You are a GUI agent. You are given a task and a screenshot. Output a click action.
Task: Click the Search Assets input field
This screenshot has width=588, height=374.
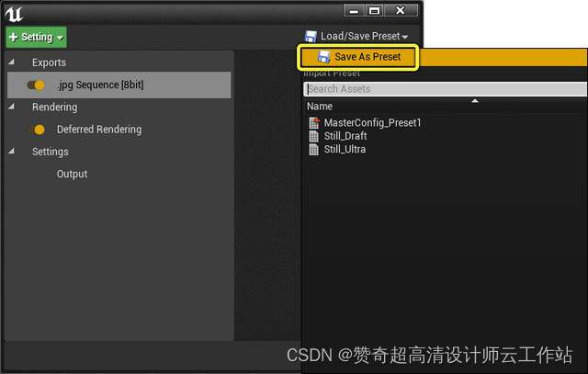pyautogui.click(x=446, y=89)
